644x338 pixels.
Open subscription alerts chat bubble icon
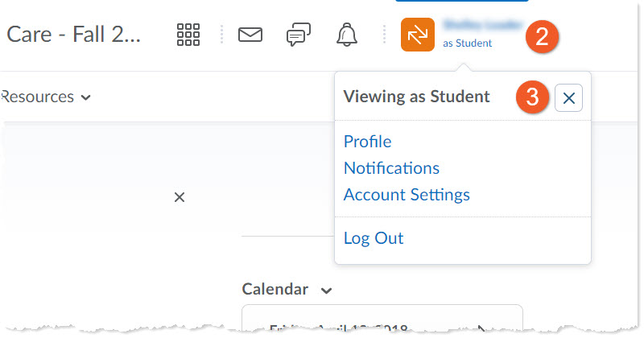pyautogui.click(x=299, y=35)
